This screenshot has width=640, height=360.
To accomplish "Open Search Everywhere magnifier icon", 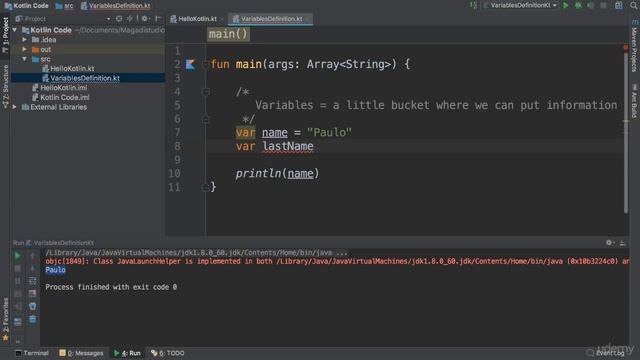I will 634,6.
